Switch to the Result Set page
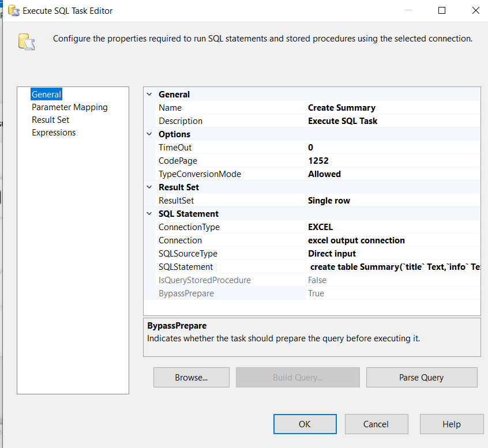 click(50, 119)
